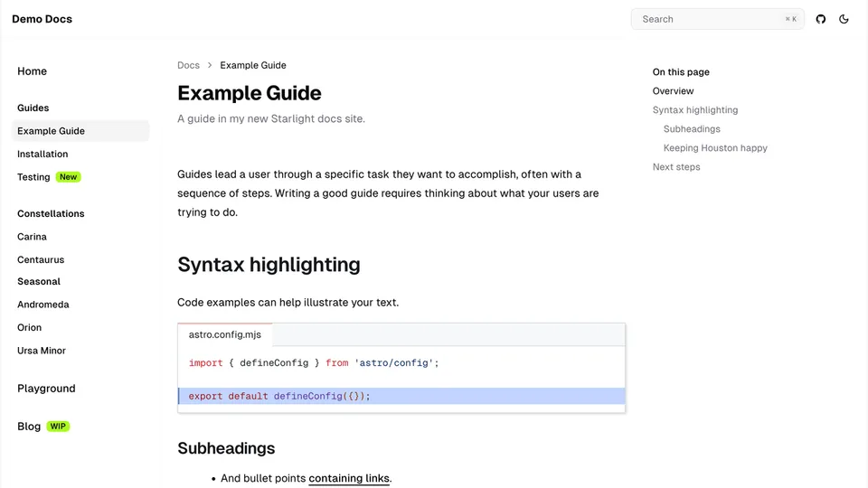The image size is (868, 488).
Task: Navigate to Centaurus in the sidebar
Action: coord(41,260)
